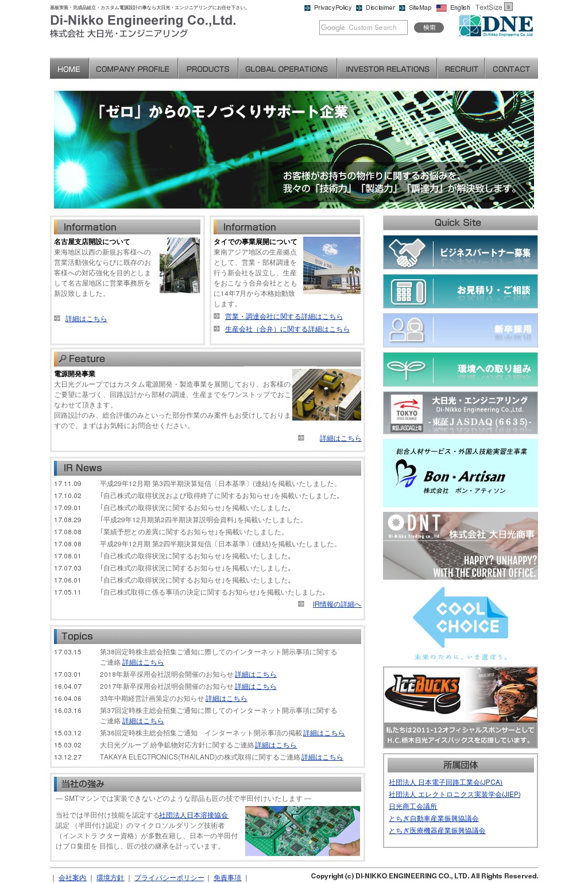
Task: Click the ビジネスパートナー募集 handshake banner
Action: tap(461, 252)
